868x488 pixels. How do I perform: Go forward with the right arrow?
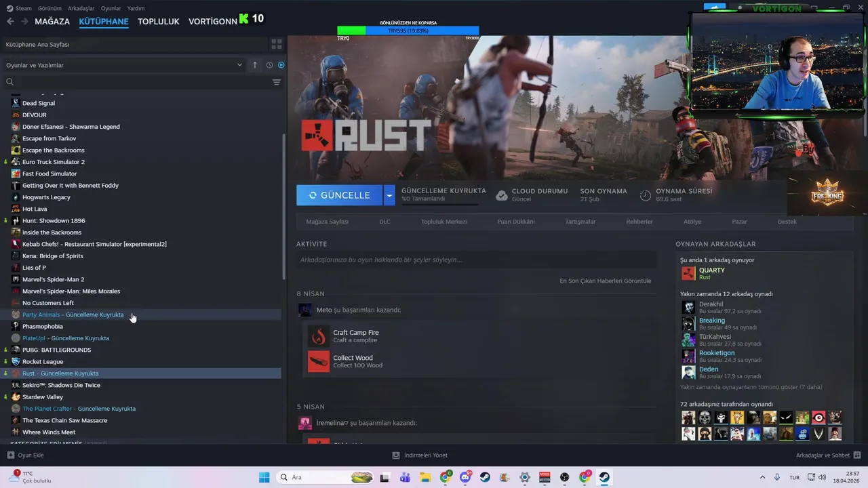click(24, 21)
